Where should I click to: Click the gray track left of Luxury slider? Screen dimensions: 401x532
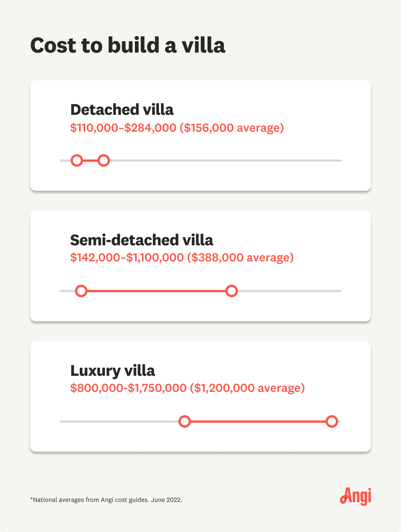[x=119, y=421]
